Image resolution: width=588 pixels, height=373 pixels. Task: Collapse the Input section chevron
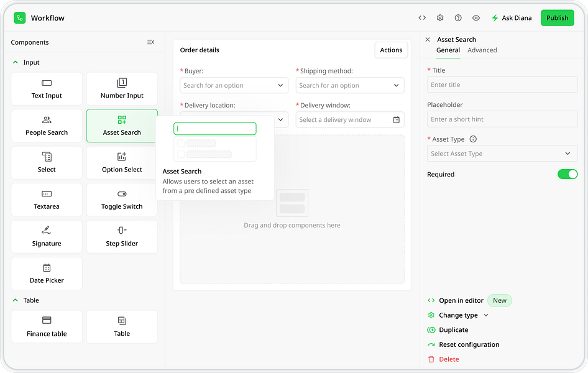coord(16,62)
